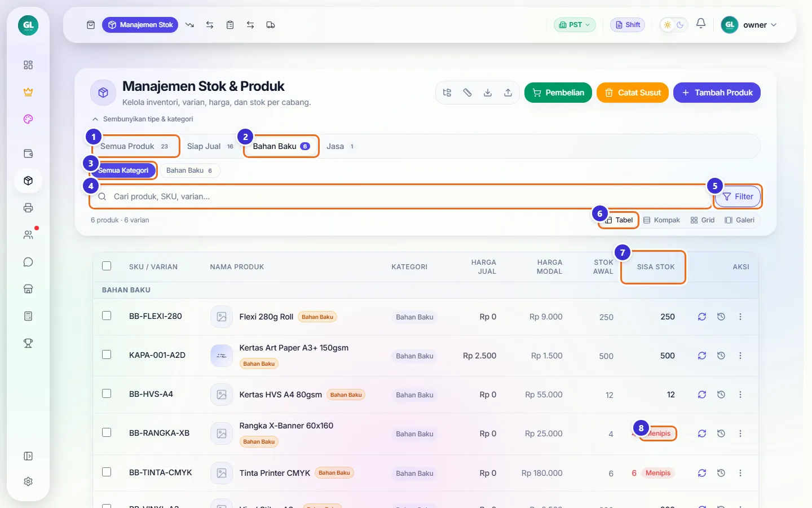Open history icon for KAPA-001-A2D row
812x508 pixels.
721,356
